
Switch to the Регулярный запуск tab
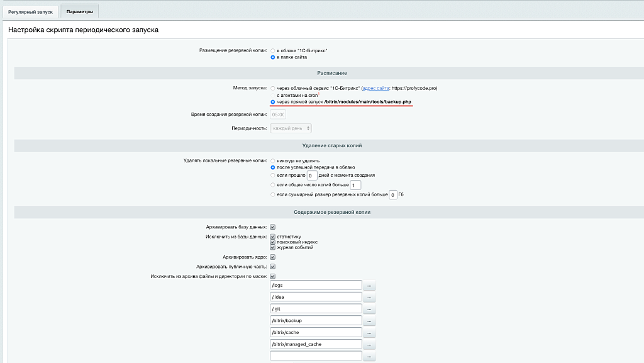[x=30, y=11]
